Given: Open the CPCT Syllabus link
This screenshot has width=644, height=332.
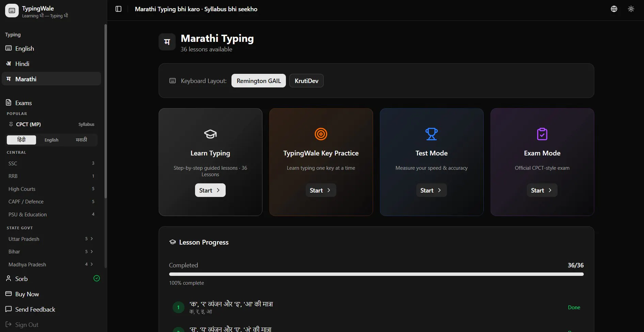Looking at the screenshot, I should 86,124.
